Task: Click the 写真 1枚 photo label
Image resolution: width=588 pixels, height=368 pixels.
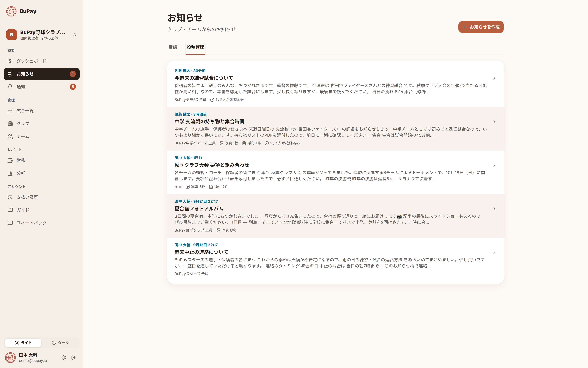Action: click(x=229, y=143)
